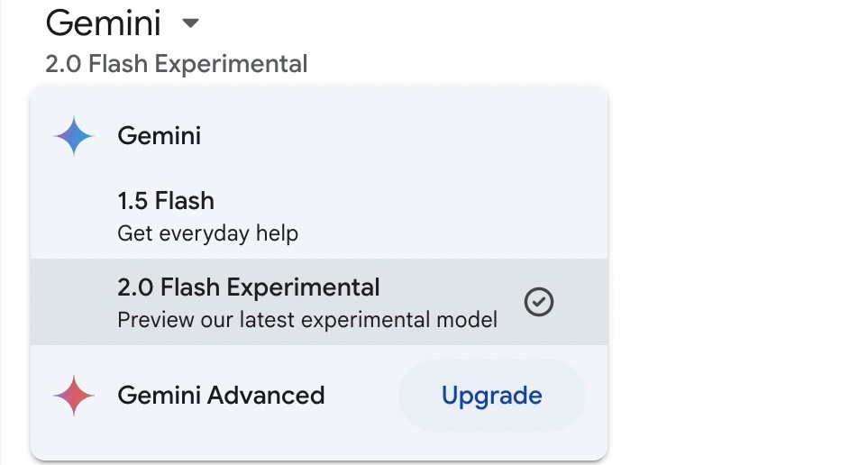Viewport: 868px width, 465px height.
Task: Click the Gemini section heading inside the menu
Action: click(x=159, y=137)
